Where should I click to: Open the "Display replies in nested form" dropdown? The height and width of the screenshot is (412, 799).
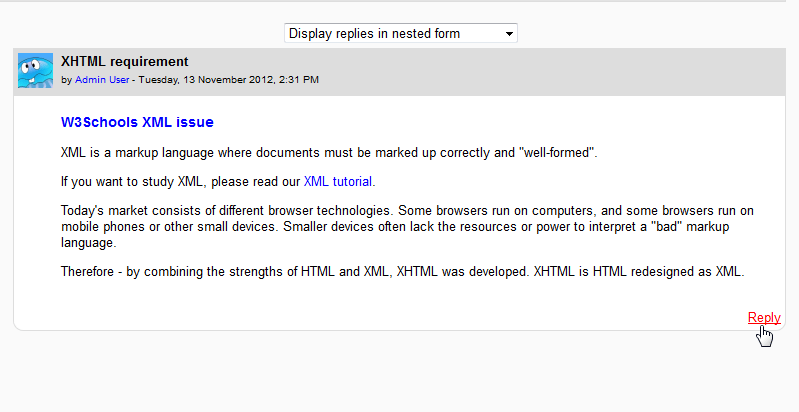[400, 33]
